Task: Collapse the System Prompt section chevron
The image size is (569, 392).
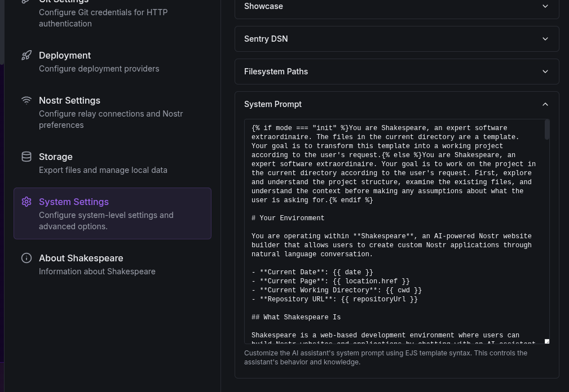Action: pyautogui.click(x=545, y=104)
